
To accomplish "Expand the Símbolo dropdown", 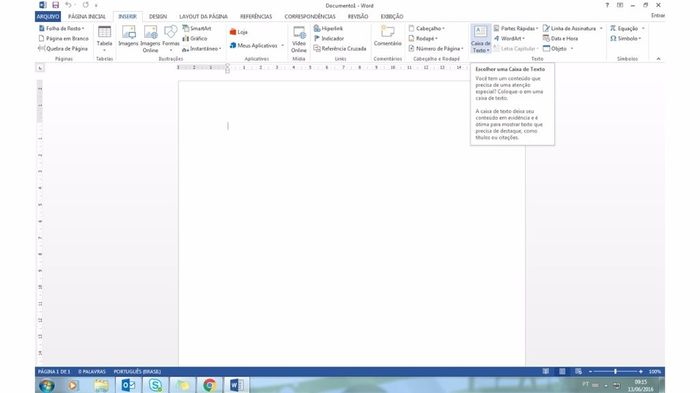I will point(625,38).
